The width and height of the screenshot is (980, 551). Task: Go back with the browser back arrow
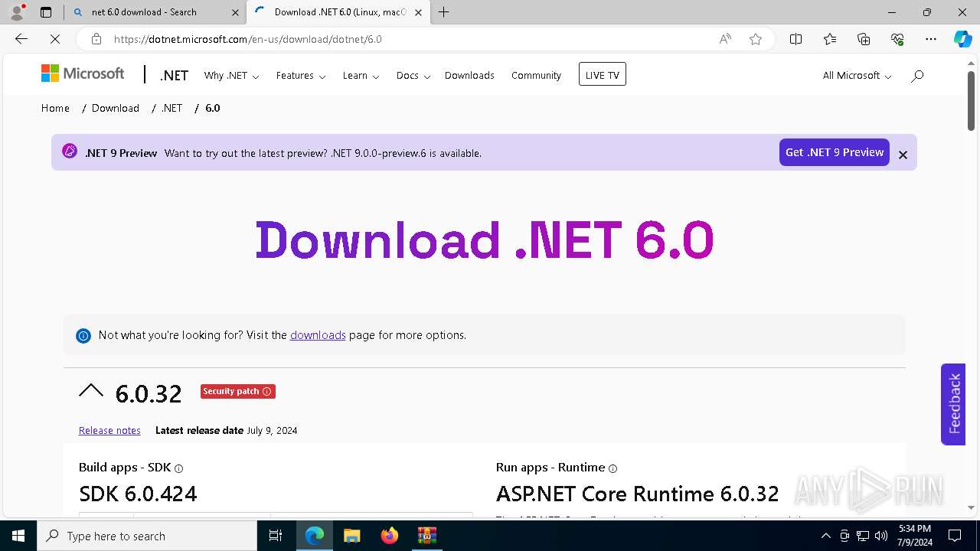pos(21,39)
